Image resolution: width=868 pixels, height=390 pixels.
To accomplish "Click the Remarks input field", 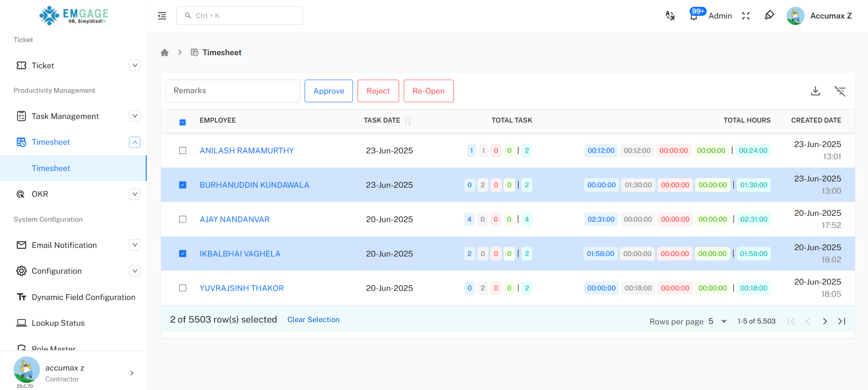I will 233,91.
